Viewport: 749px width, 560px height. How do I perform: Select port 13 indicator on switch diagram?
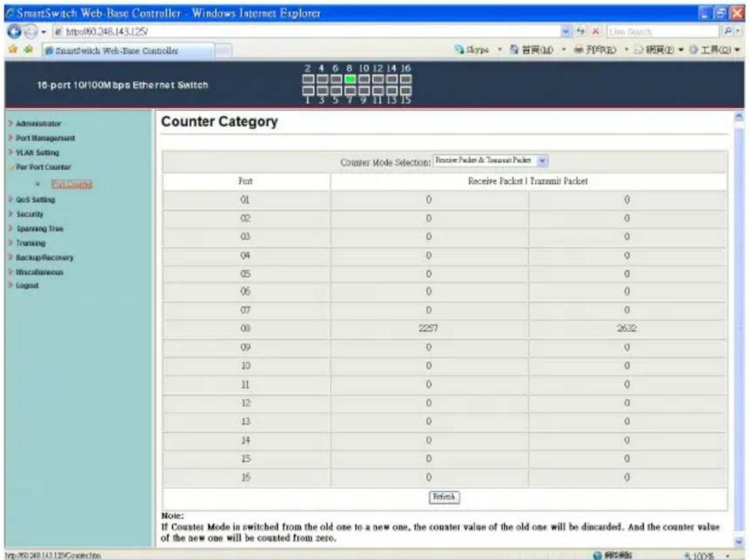point(391,90)
